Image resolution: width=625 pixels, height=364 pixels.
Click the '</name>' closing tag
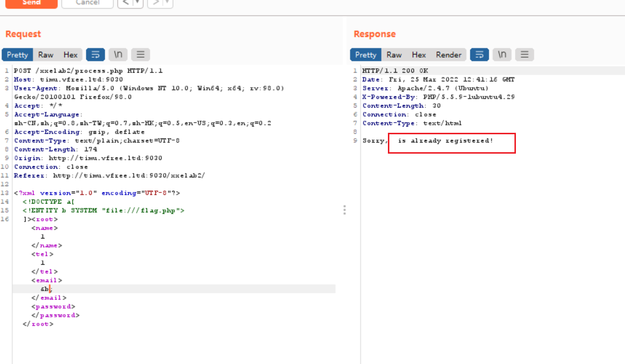pyautogui.click(x=47, y=245)
